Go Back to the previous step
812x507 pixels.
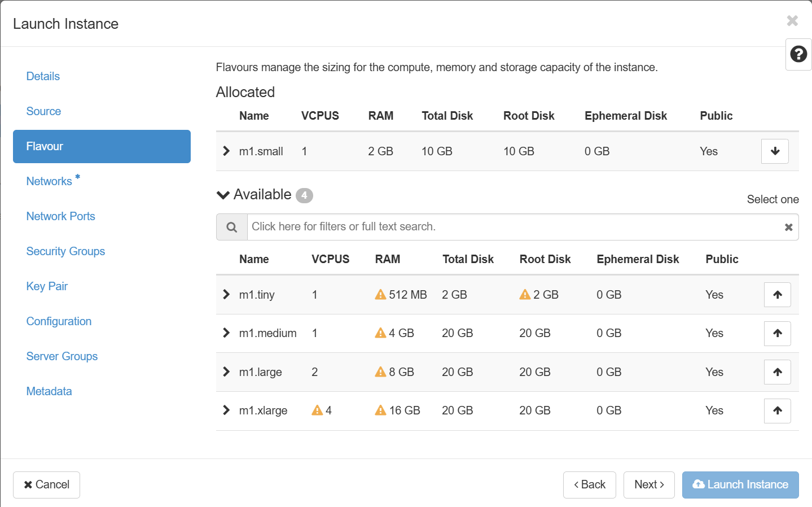[x=589, y=484]
